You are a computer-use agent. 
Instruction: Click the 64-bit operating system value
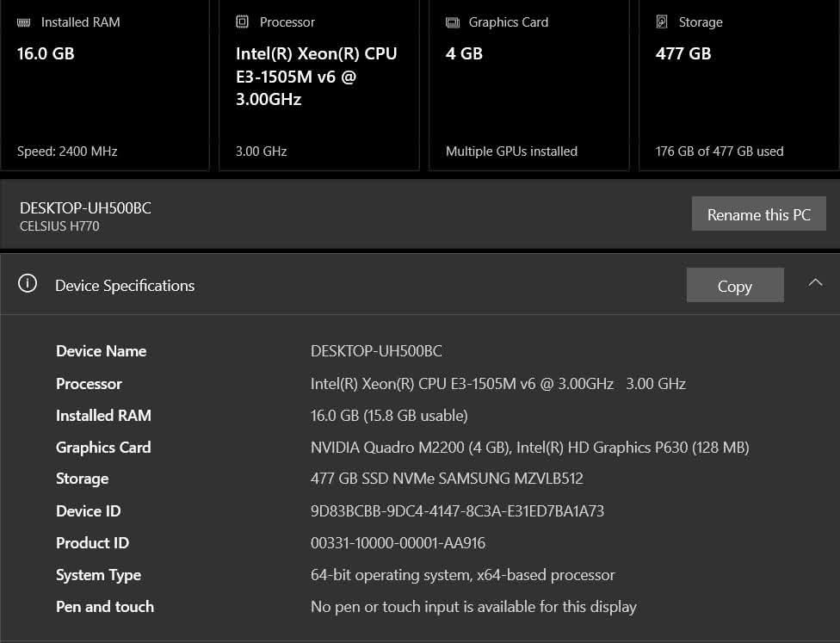pyautogui.click(x=463, y=575)
